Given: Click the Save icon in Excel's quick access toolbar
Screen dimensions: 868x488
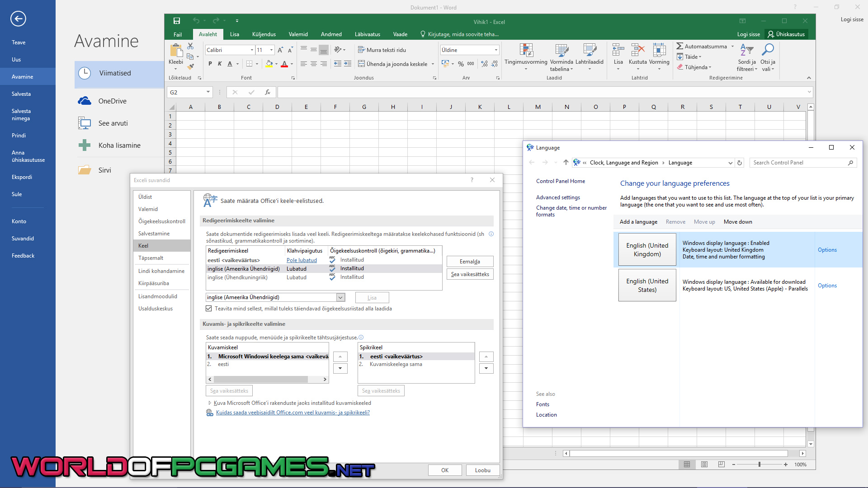Looking at the screenshot, I should pos(177,21).
